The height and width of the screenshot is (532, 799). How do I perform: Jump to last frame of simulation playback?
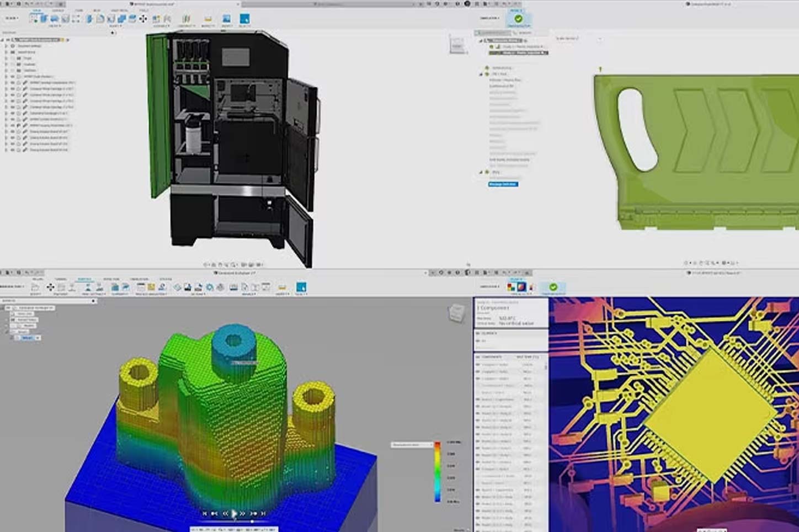(x=263, y=513)
